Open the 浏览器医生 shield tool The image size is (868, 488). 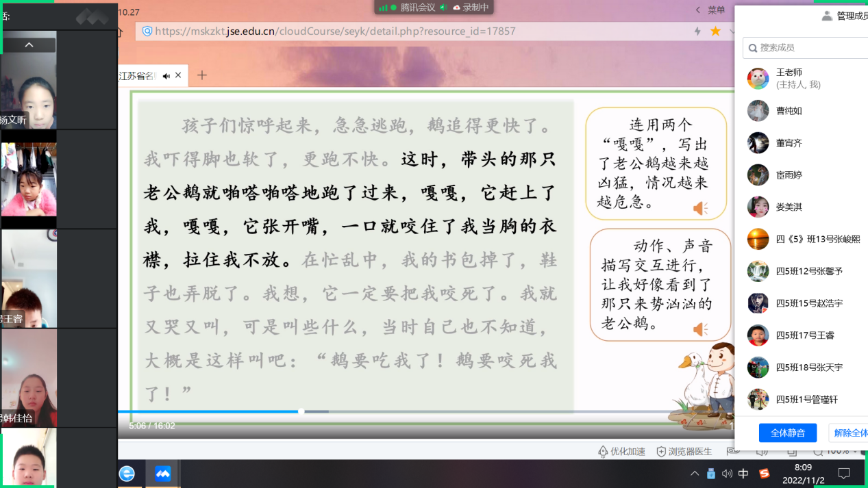coord(661,452)
